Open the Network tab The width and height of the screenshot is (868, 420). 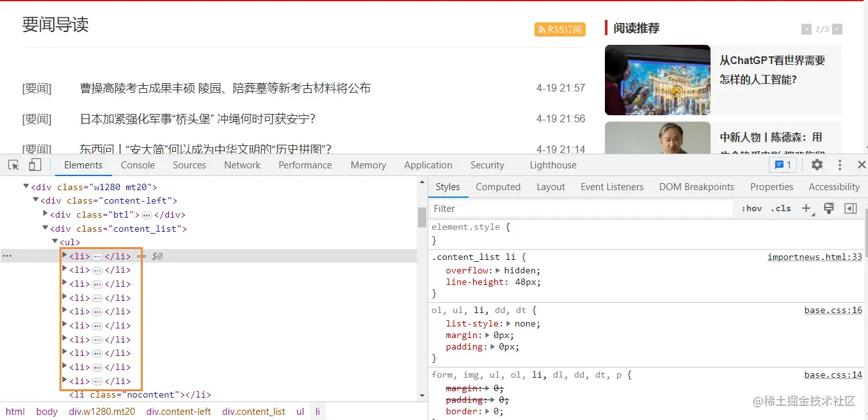pyautogui.click(x=243, y=165)
